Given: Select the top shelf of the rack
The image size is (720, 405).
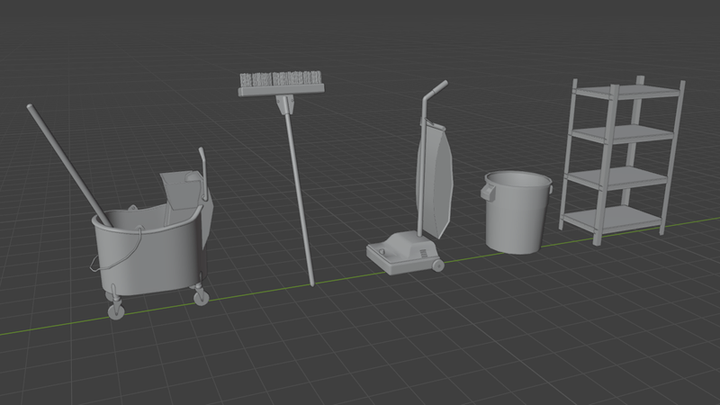Looking at the screenshot, I should (625, 92).
